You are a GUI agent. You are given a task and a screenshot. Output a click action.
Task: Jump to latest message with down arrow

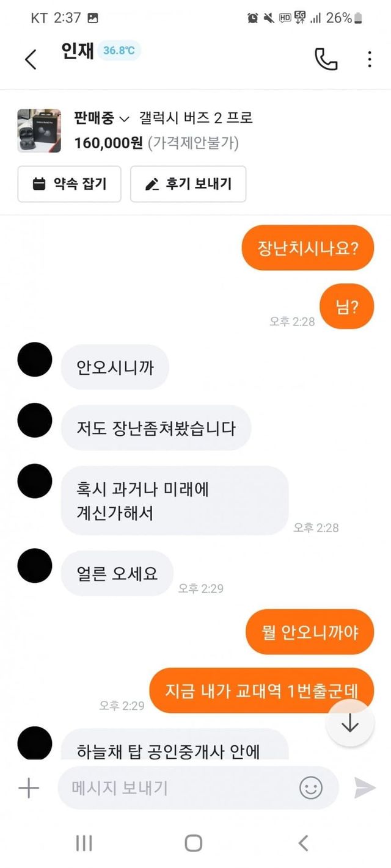[x=349, y=723]
